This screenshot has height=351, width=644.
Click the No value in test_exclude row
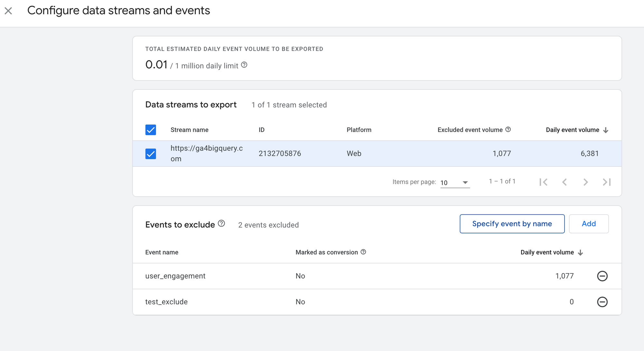tap(300, 302)
